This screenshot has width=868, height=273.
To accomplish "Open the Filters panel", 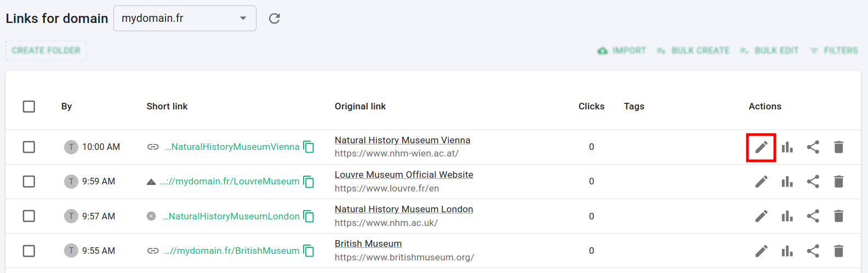I will click(833, 50).
